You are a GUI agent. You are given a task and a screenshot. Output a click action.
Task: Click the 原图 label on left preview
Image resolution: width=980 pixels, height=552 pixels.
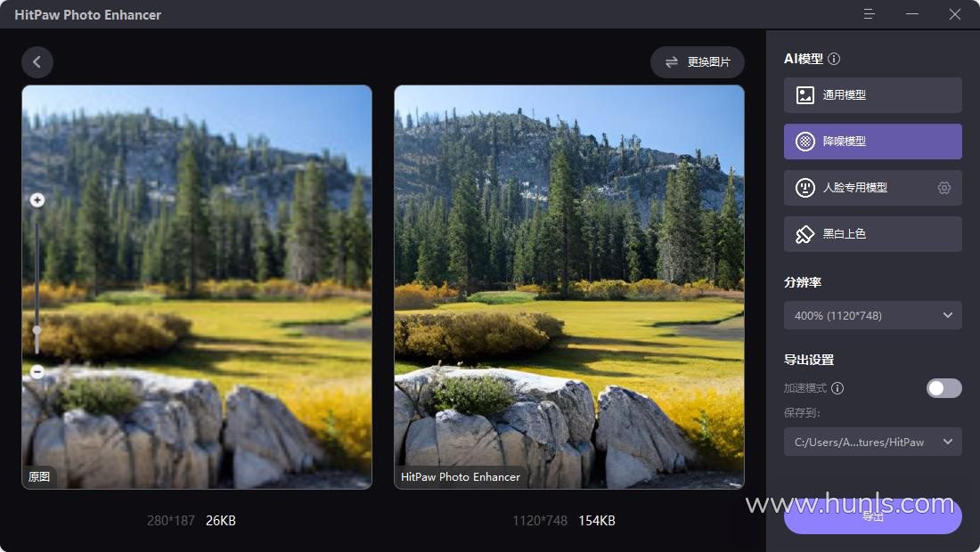(x=38, y=476)
